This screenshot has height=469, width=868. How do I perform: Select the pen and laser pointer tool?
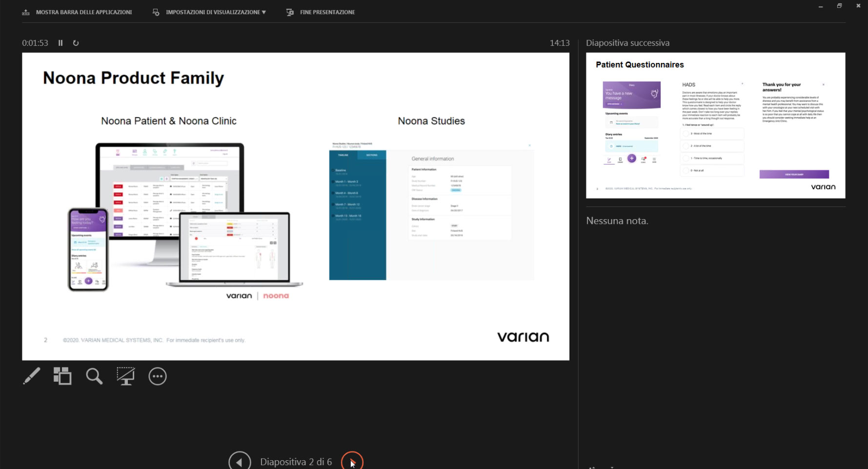click(x=32, y=376)
